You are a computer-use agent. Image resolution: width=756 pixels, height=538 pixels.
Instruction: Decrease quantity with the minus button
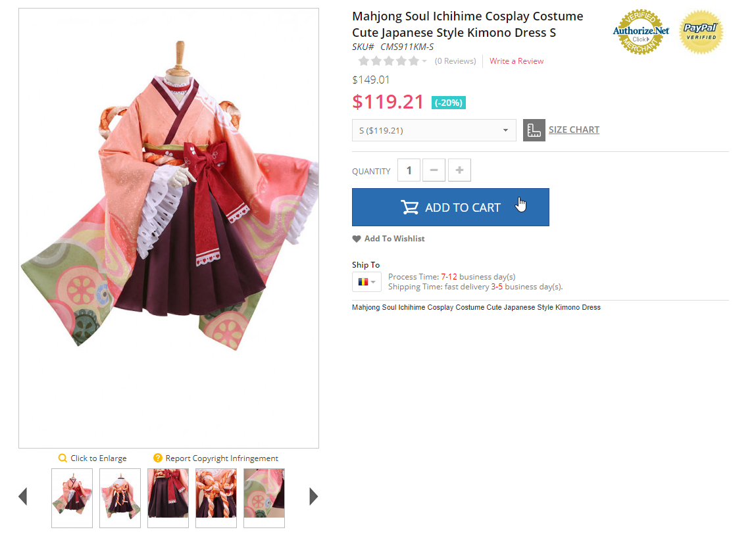(434, 170)
